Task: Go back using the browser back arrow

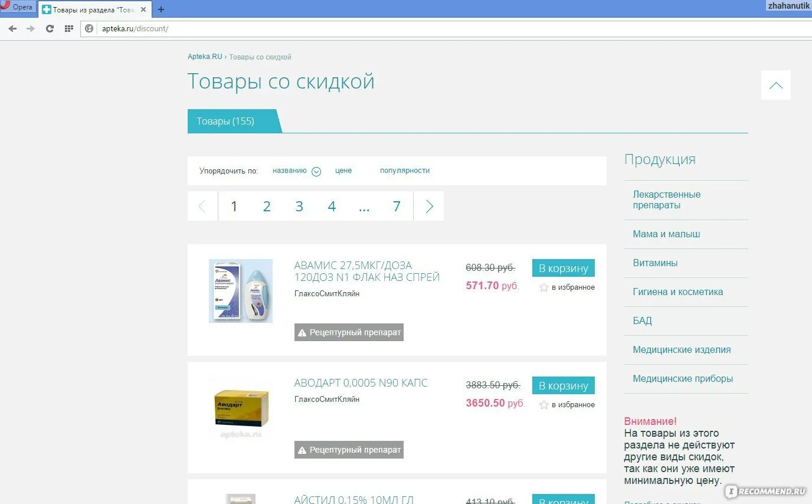Action: tap(12, 28)
